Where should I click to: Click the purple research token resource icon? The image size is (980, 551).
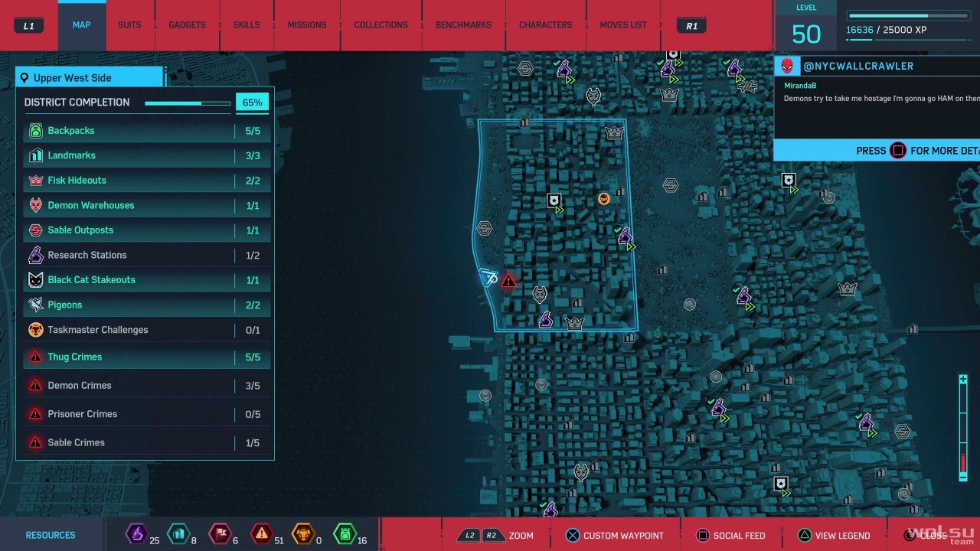(x=136, y=533)
